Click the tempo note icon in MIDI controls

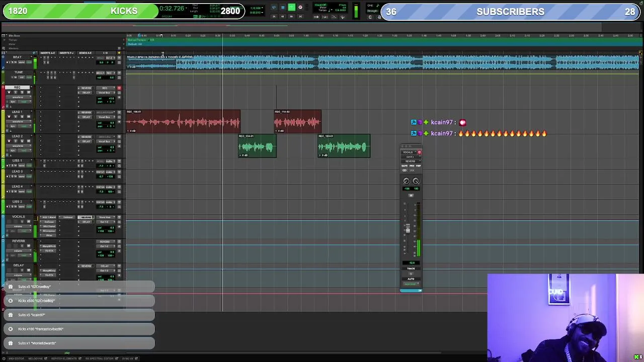[x=330, y=10]
